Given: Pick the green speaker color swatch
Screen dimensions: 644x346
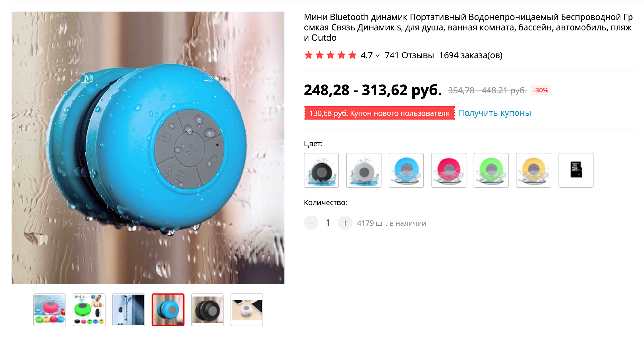Looking at the screenshot, I should pos(491,170).
